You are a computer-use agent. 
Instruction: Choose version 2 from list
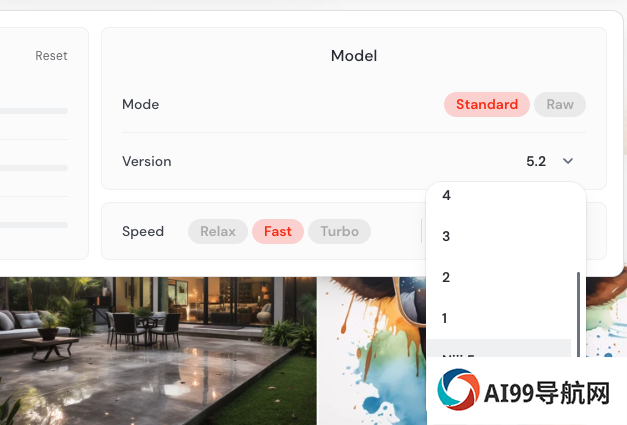(499, 277)
